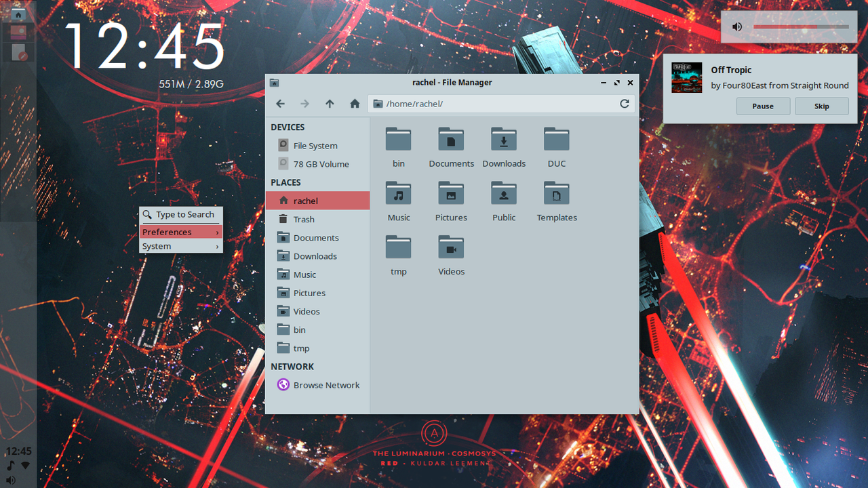Click the text editor launcher in the left panel

click(x=19, y=52)
